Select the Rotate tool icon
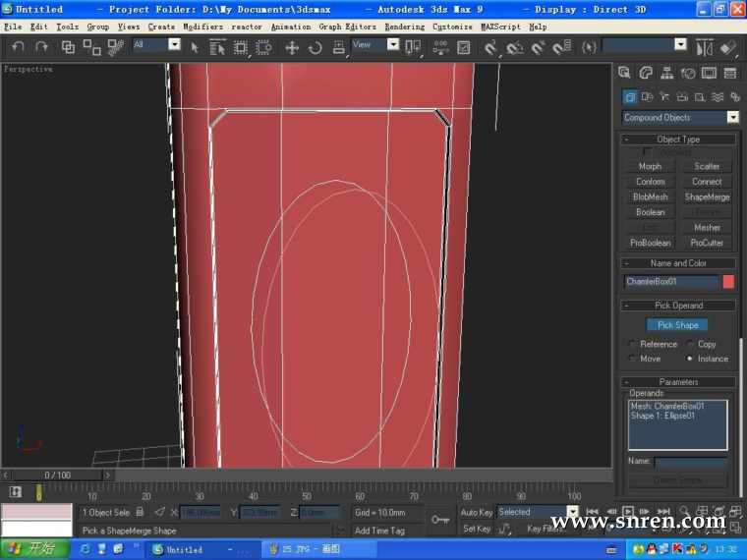This screenshot has height=560, width=747. pyautogui.click(x=315, y=46)
